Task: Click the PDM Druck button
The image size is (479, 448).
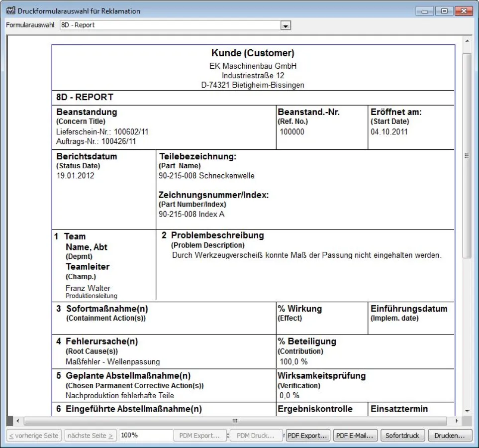Action: point(256,435)
